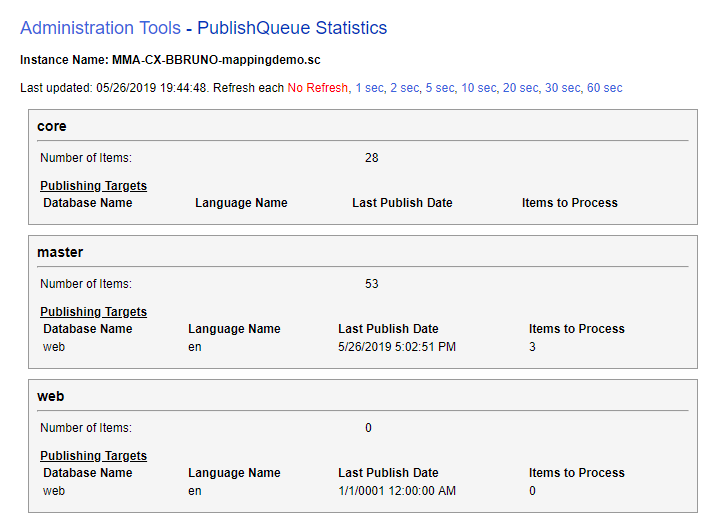The height and width of the screenshot is (532, 725).
Task: Click the 1/1/0001 12:00:00 AM publish date
Action: (x=397, y=491)
